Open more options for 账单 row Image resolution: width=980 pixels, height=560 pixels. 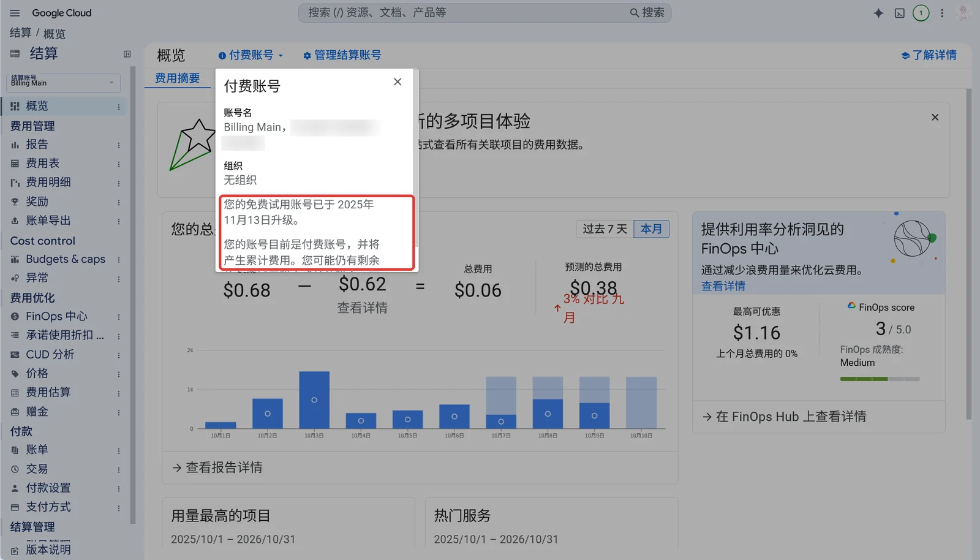(x=119, y=450)
